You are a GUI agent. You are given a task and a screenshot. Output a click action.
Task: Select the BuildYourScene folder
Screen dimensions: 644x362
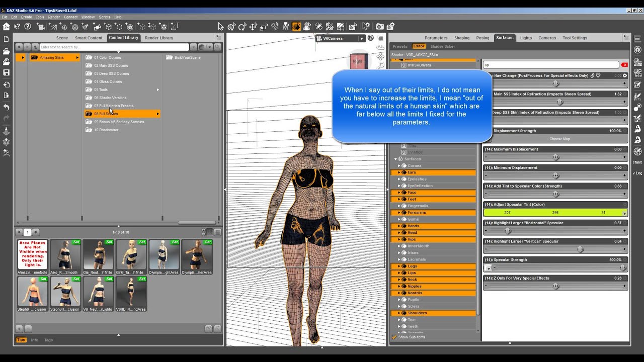coord(187,57)
